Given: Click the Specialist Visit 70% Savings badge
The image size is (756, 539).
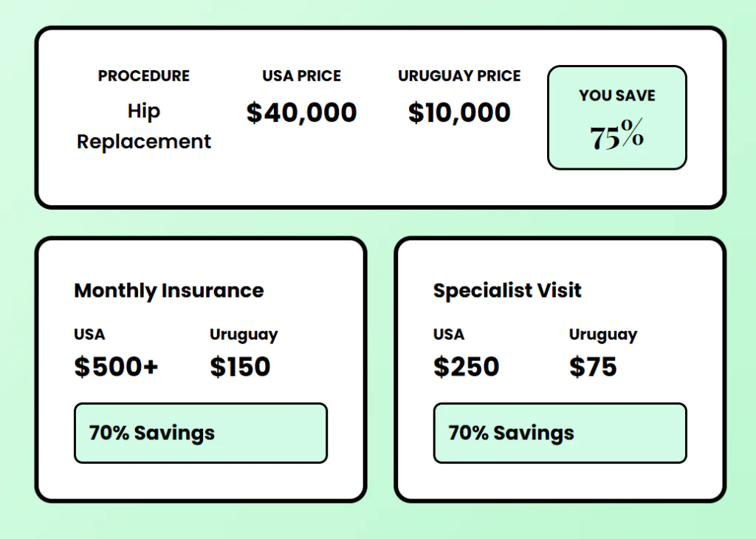Looking at the screenshot, I should (560, 433).
